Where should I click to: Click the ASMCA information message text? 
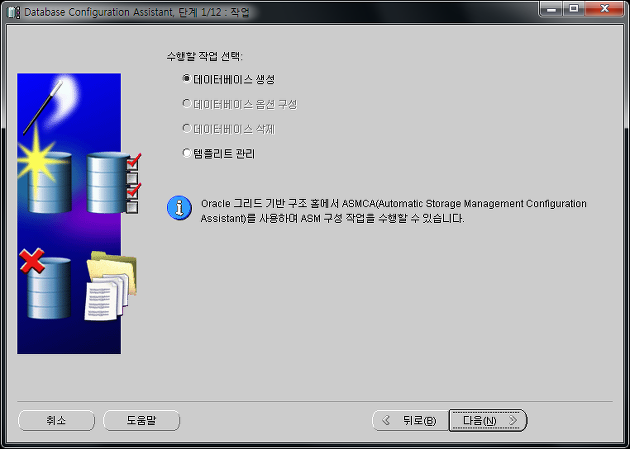click(x=393, y=211)
